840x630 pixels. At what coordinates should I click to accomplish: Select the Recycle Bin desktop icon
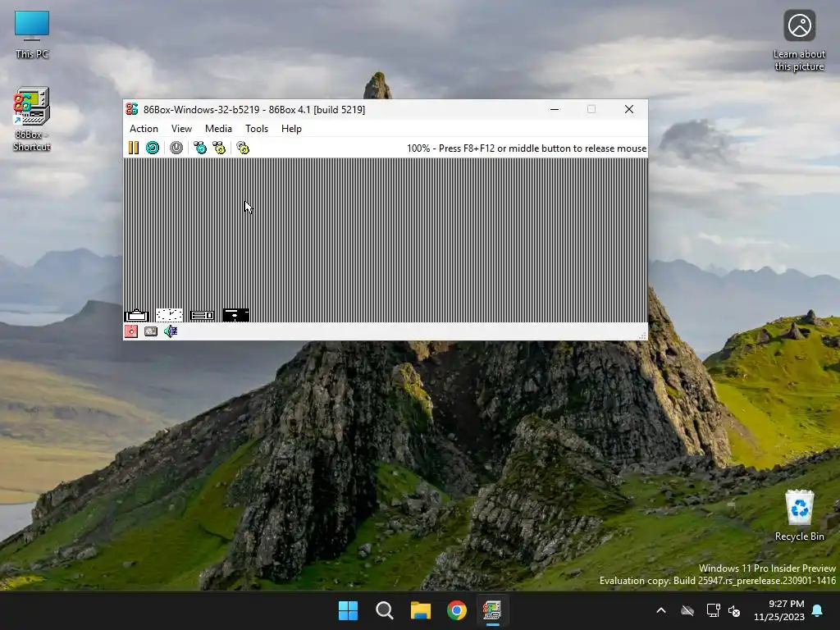799,516
